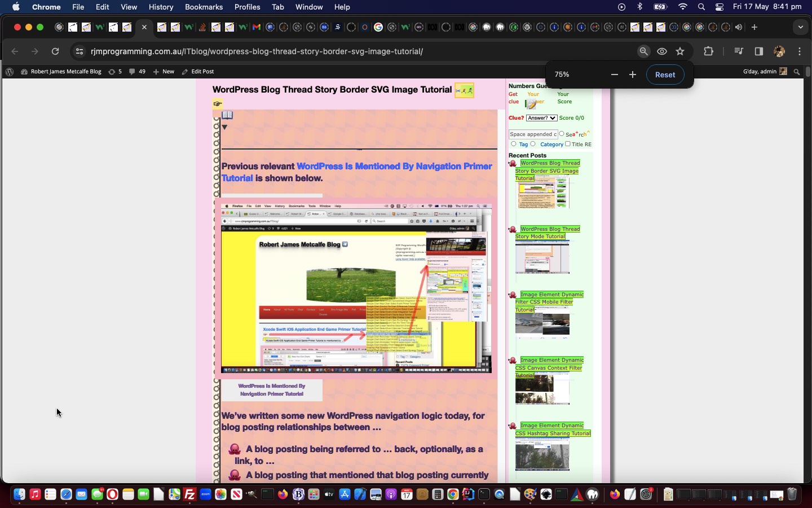Open the Chrome side panel icon
The image size is (812, 508).
pyautogui.click(x=759, y=51)
